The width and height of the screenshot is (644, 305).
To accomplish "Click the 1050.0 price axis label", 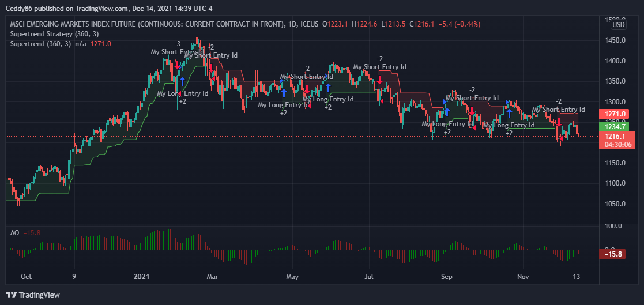I will (615, 204).
